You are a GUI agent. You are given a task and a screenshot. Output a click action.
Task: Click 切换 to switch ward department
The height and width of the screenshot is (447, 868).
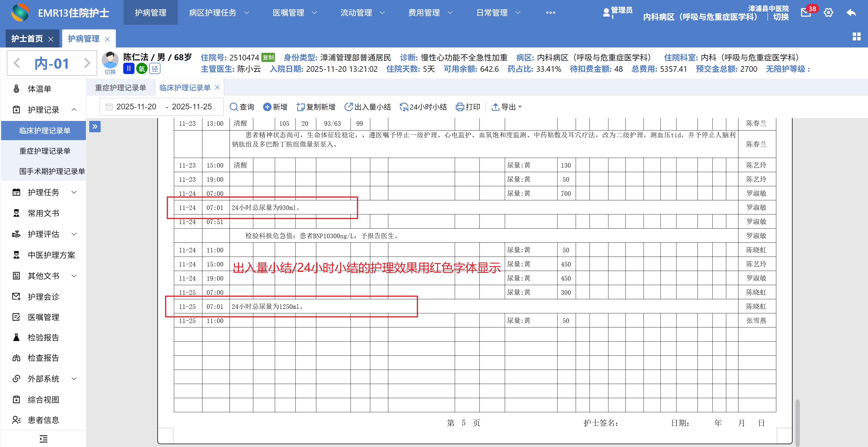click(780, 17)
